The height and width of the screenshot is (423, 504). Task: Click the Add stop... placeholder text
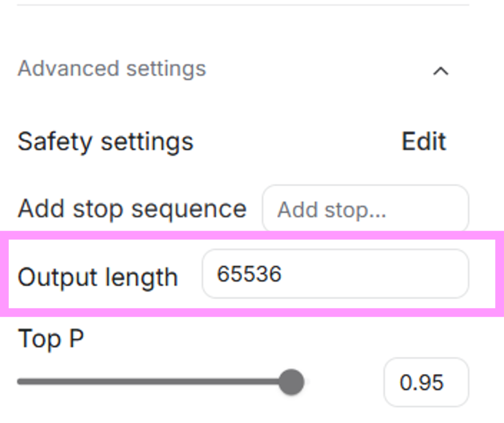coord(331,210)
